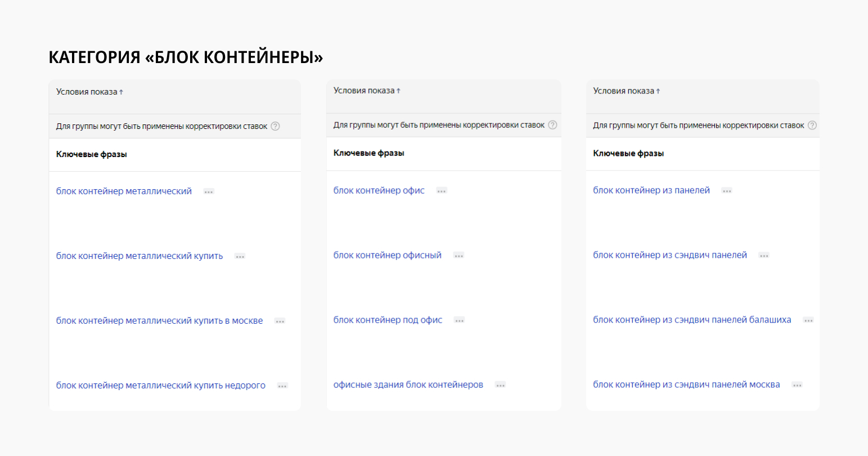Click the dots next to 'офисные здания блок контейнеров'
Screen dimensions: 868x456
coord(500,386)
